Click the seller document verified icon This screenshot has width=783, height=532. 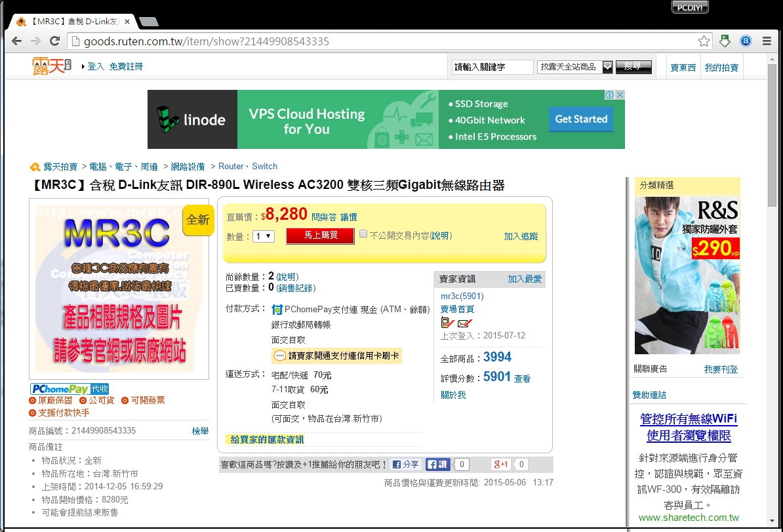pyautogui.click(x=447, y=323)
